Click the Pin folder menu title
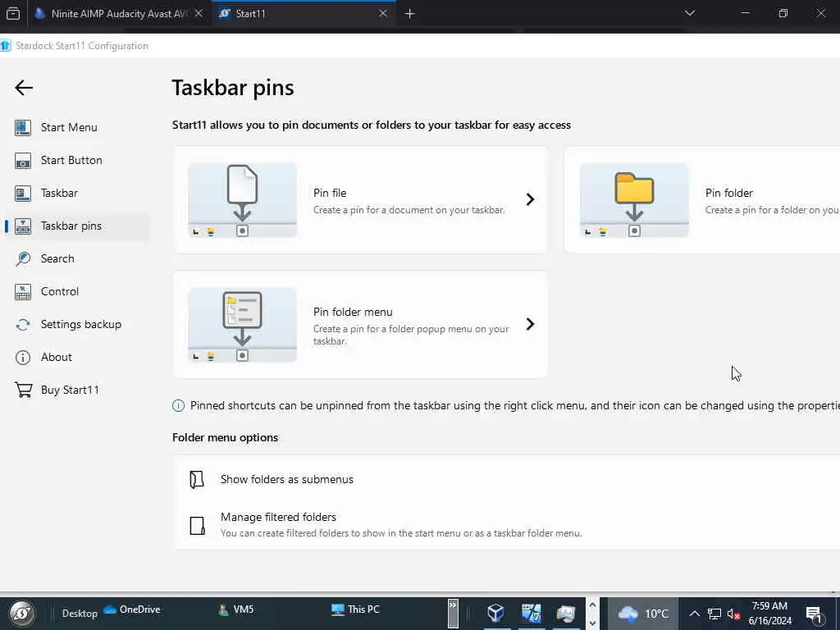 353,312
